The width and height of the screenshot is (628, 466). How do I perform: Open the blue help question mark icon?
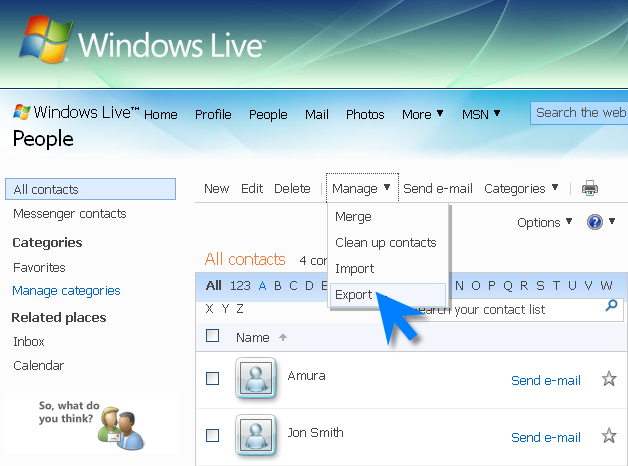pyautogui.click(x=595, y=222)
